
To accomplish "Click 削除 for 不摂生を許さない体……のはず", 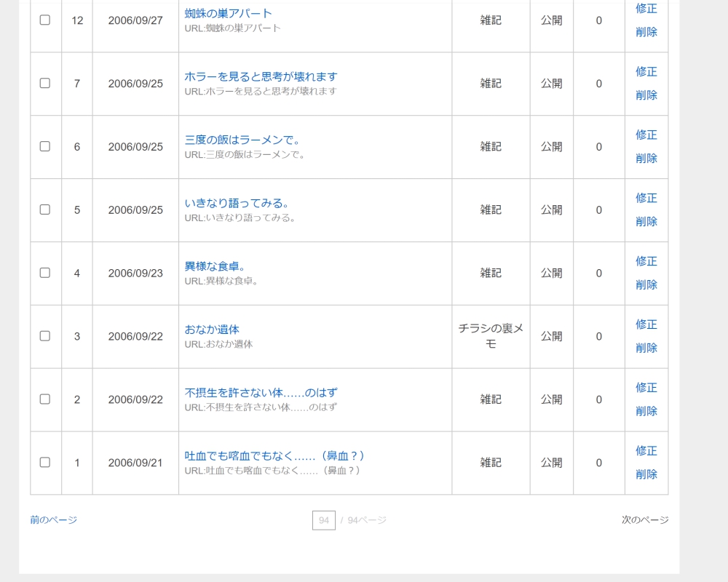I will click(646, 411).
